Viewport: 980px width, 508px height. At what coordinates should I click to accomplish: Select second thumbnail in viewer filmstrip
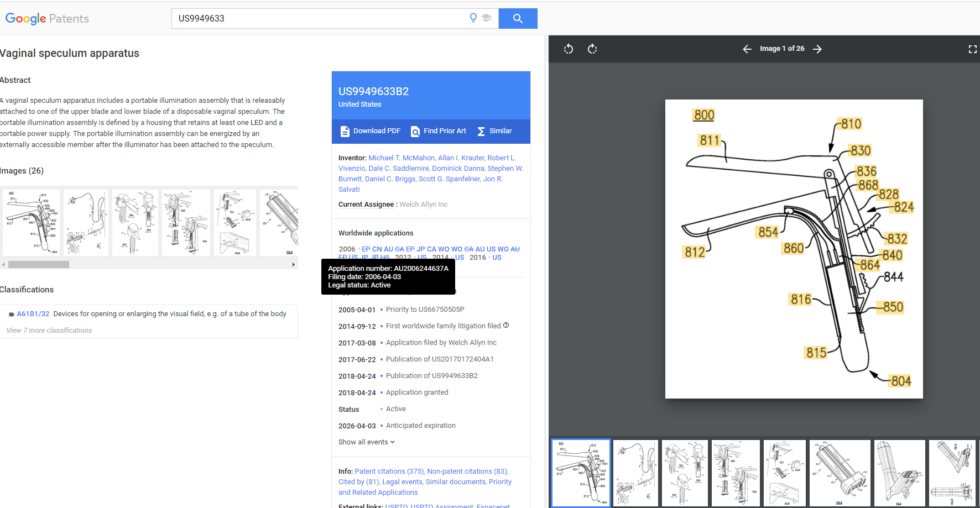[636, 473]
